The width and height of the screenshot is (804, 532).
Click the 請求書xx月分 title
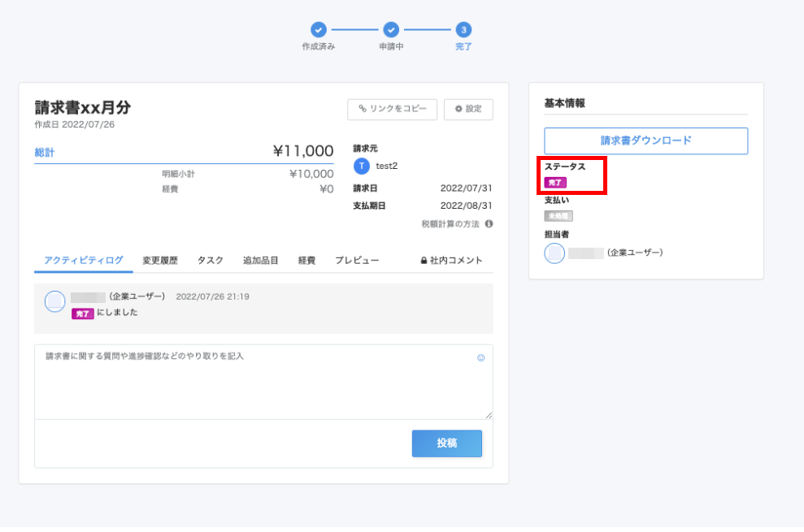[x=83, y=108]
